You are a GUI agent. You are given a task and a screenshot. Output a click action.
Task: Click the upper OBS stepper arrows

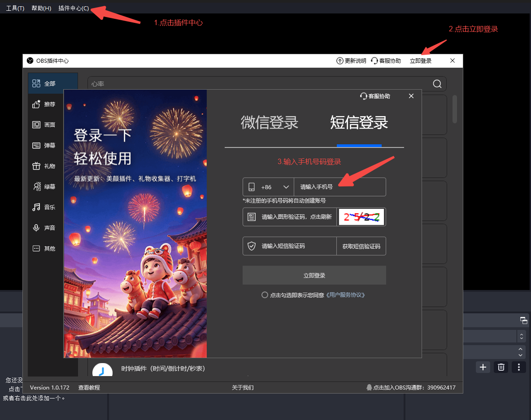point(522,336)
